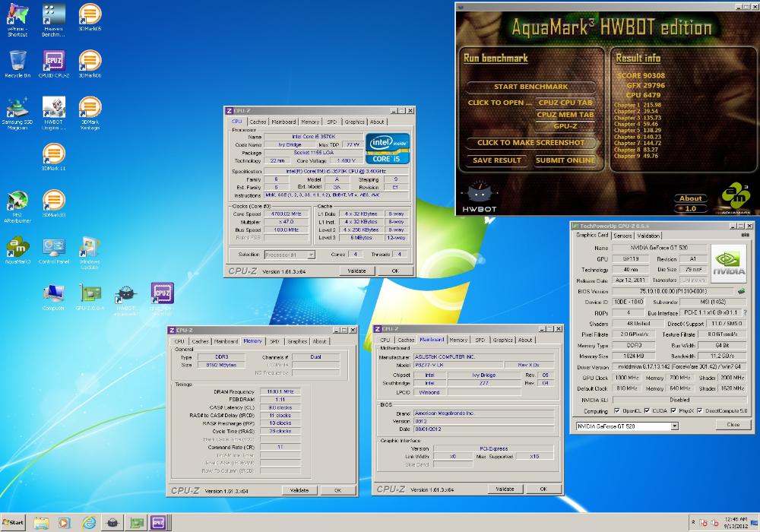Image resolution: width=760 pixels, height=532 pixels.
Task: Launch the GPU-Z desktop icon
Action: [90, 296]
